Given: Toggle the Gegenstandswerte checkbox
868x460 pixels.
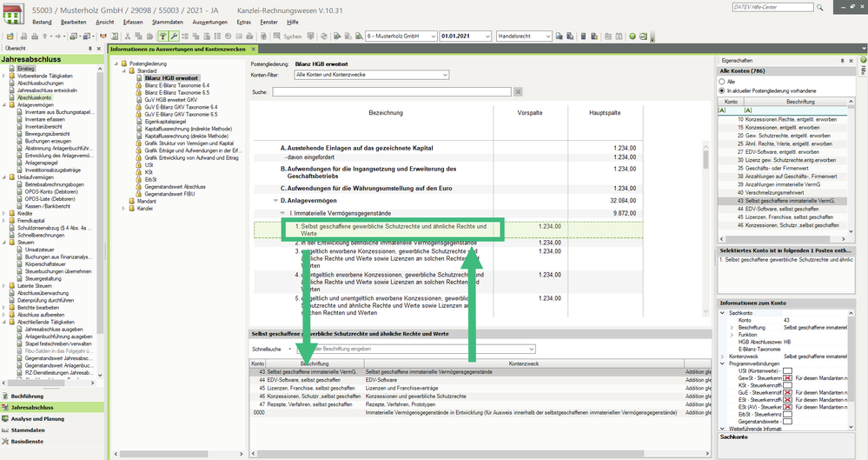Looking at the screenshot, I should [x=787, y=421].
